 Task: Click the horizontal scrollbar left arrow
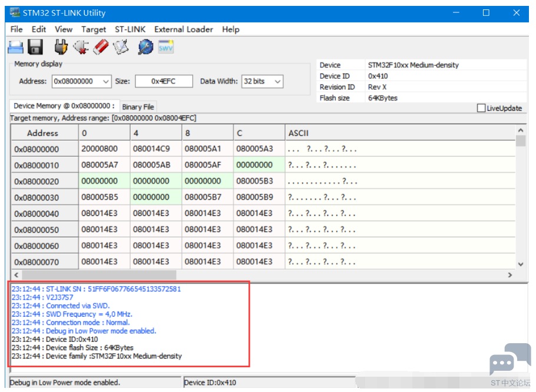(16, 275)
